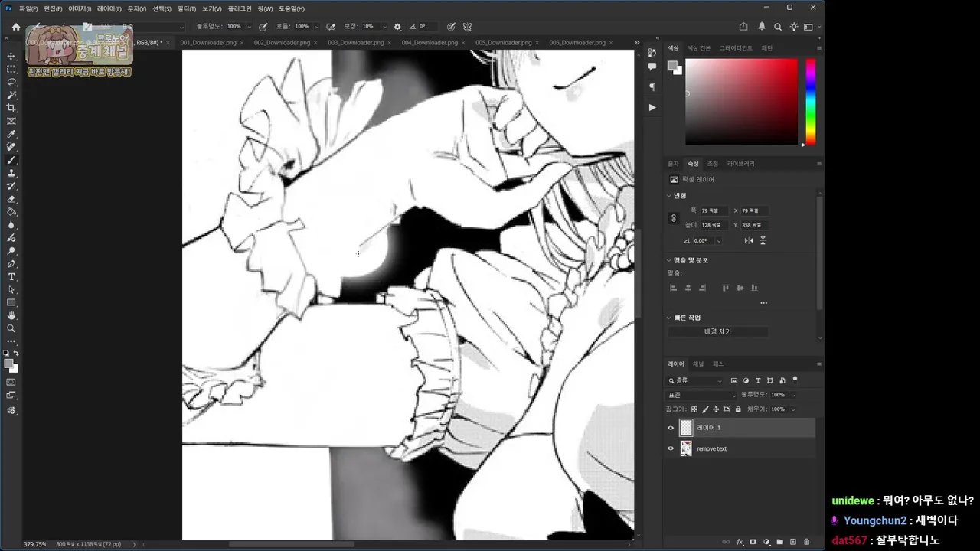Hide the 레이어 1 layer

[x=671, y=428]
